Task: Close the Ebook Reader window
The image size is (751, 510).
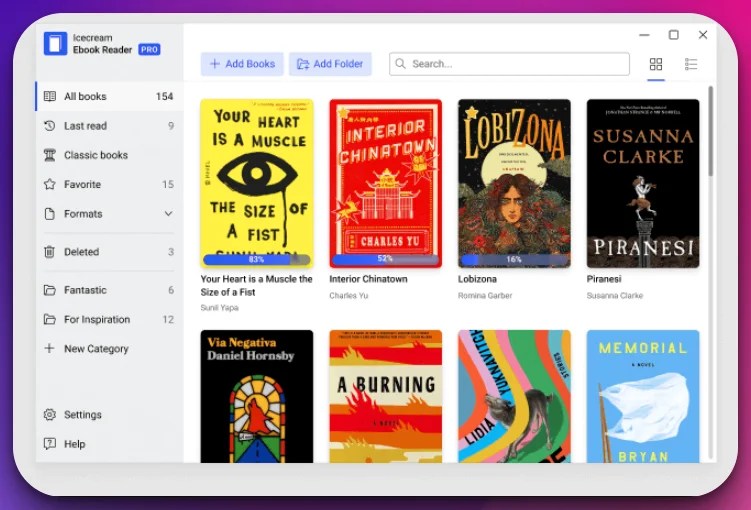Action: pyautogui.click(x=703, y=34)
